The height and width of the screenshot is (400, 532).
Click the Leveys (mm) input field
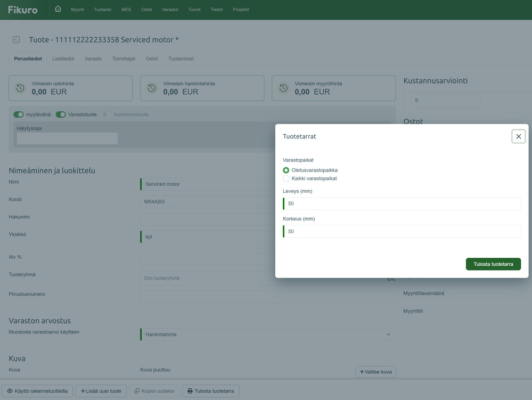point(402,203)
